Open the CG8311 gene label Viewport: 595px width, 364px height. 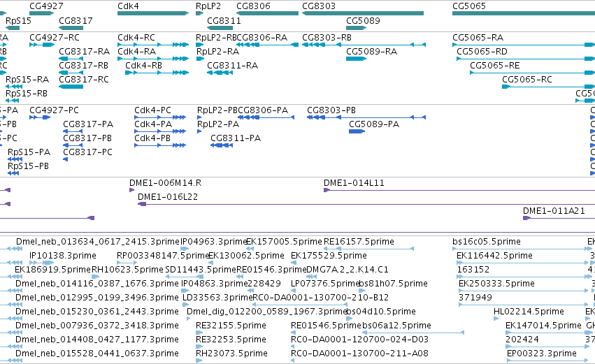click(x=224, y=20)
